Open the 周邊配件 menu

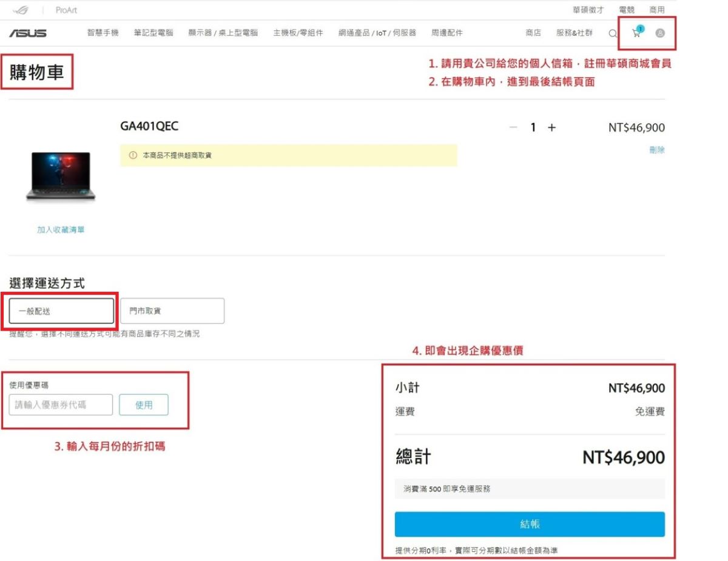(447, 33)
